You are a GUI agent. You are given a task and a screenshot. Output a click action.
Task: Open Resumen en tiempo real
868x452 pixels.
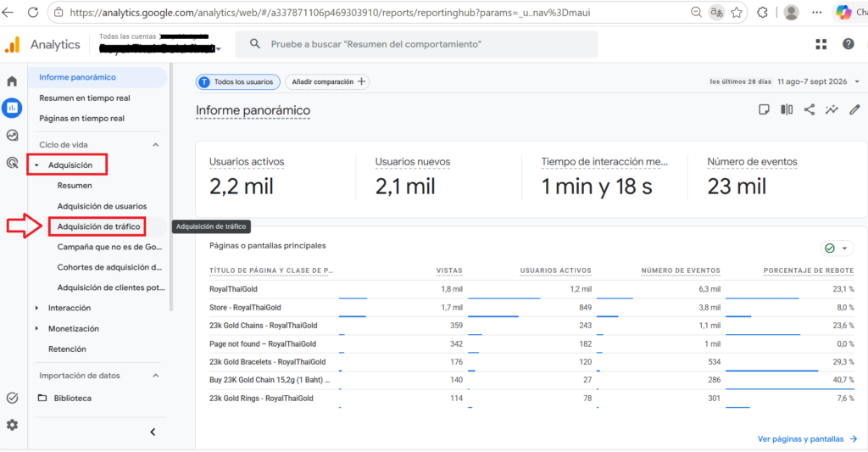pos(85,98)
